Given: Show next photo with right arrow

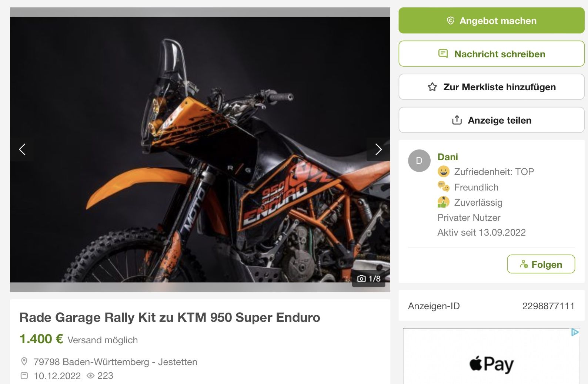Looking at the screenshot, I should coord(378,149).
